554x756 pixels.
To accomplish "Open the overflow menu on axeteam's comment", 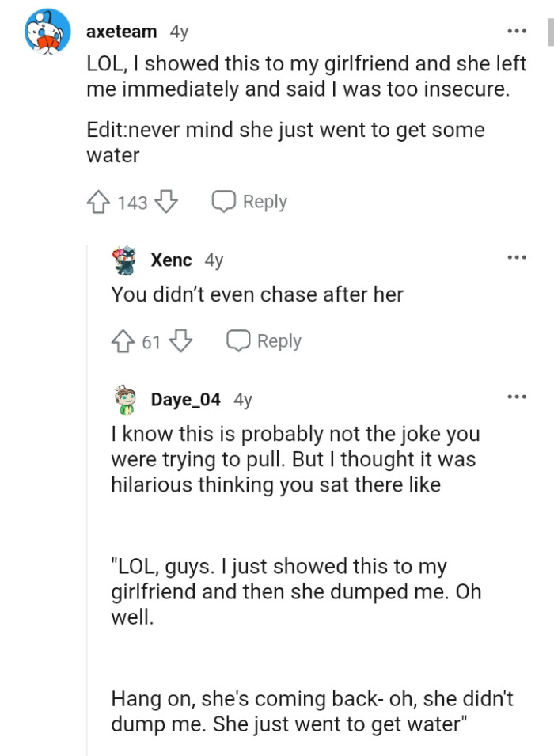I will click(x=516, y=30).
